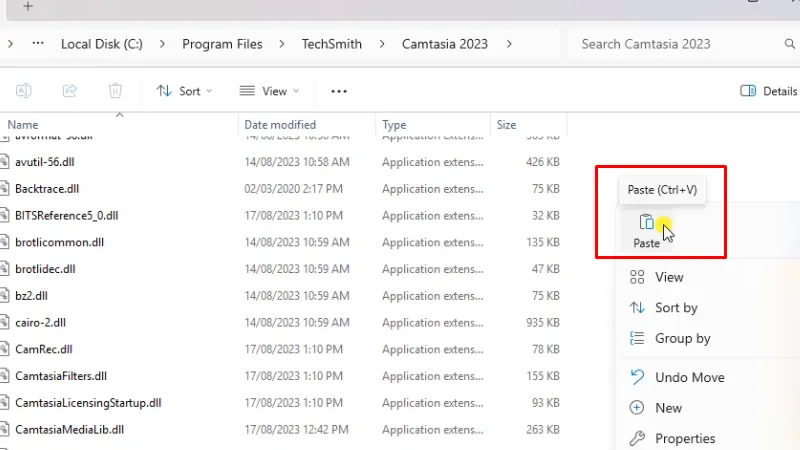800x450 pixels.
Task: Go to Program Files in address bar
Action: pos(222,44)
